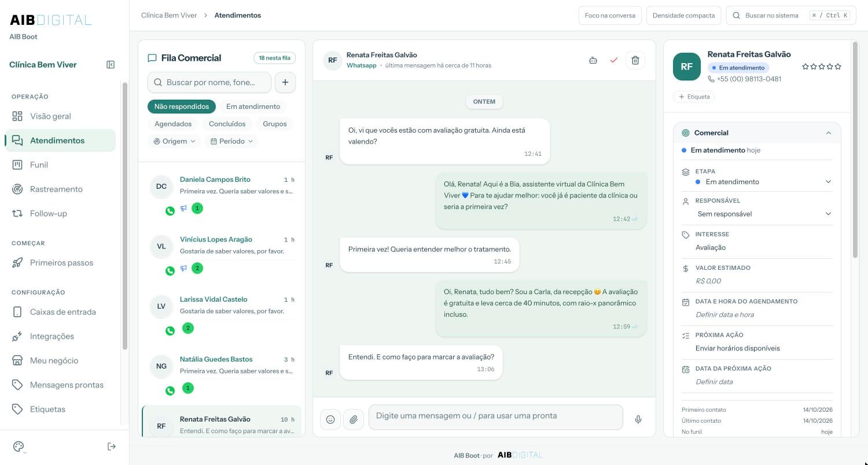Add a new conversation with the plus button

pyautogui.click(x=285, y=82)
